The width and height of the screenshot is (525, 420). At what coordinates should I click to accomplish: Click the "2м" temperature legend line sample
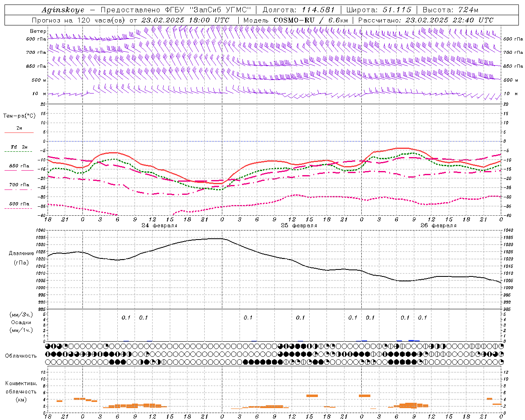click(19, 132)
